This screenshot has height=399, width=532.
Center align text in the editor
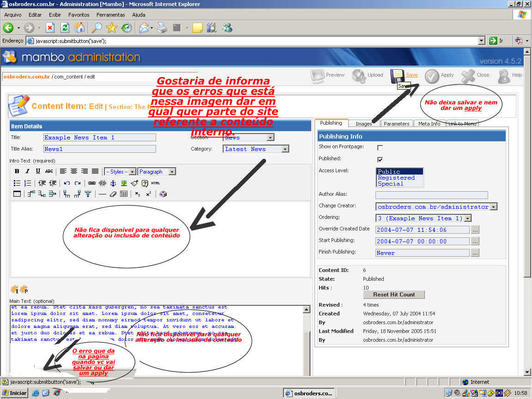point(73,171)
